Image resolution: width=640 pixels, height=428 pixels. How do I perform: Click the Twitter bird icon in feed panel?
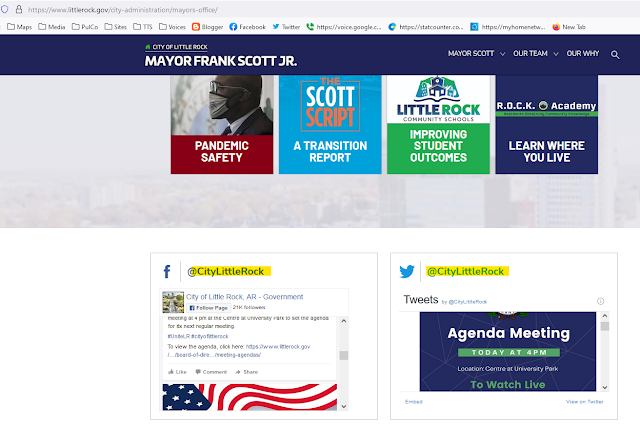(407, 271)
